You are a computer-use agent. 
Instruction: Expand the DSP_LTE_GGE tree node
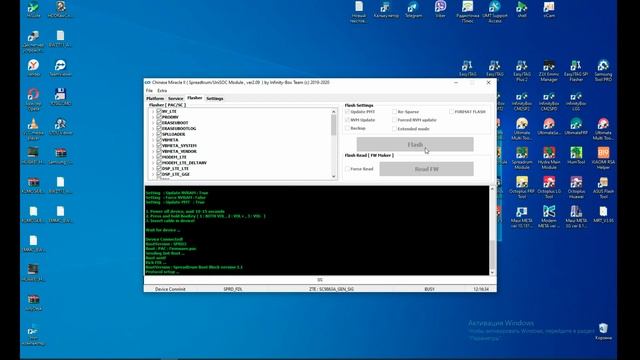point(153,174)
